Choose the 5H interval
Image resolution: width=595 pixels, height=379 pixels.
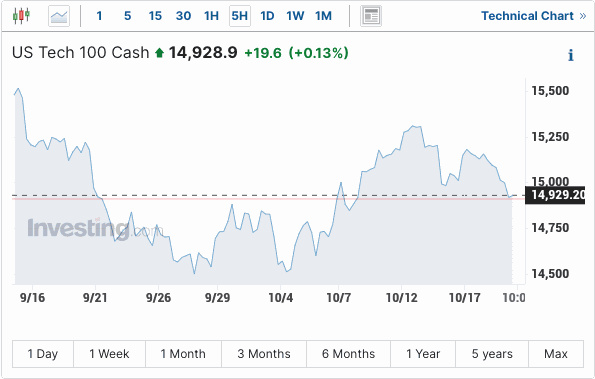coord(240,16)
